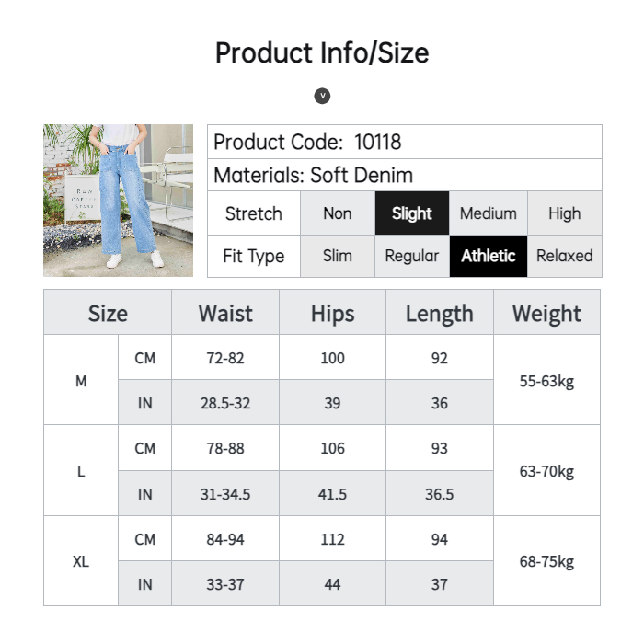Select Medium stretch level
Screen dimensions: 644x644
[x=488, y=213]
